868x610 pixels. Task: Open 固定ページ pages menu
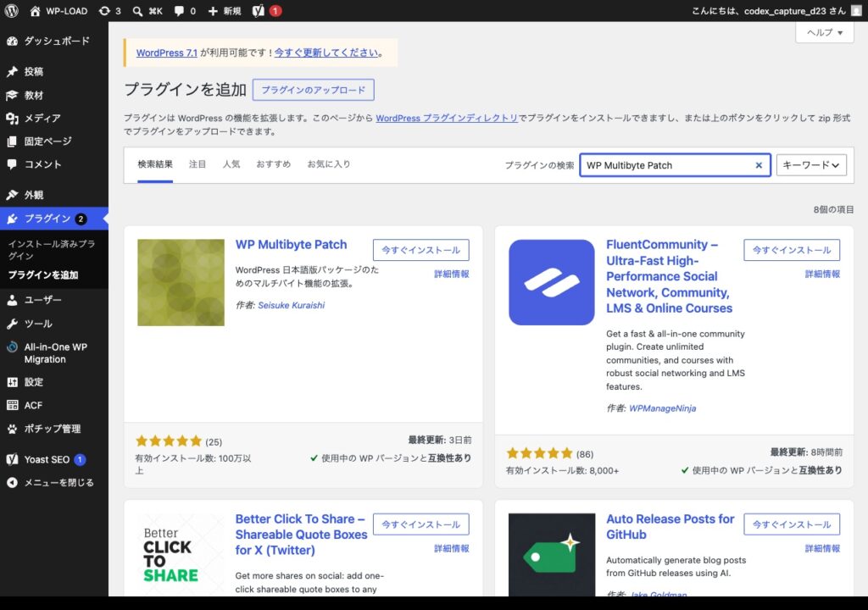[x=54, y=141]
